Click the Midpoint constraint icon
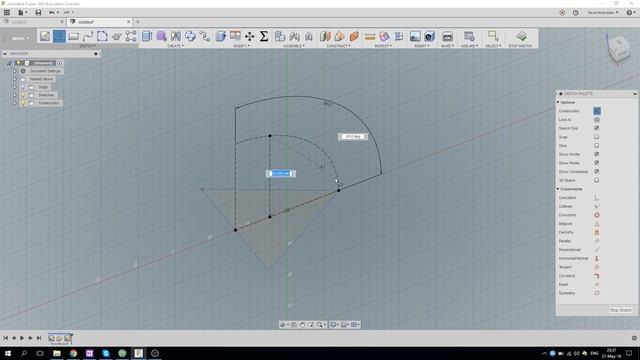This screenshot has height=360, width=640. coord(597,224)
